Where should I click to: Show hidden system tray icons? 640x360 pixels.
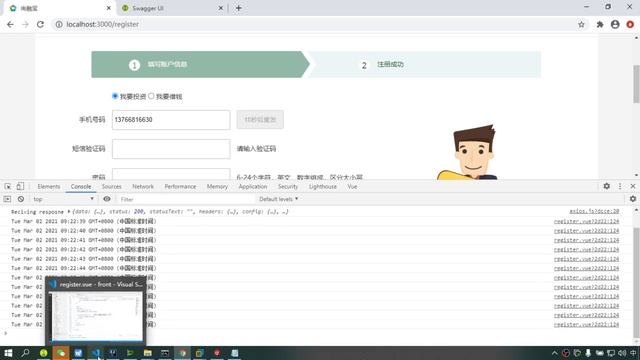554,353
